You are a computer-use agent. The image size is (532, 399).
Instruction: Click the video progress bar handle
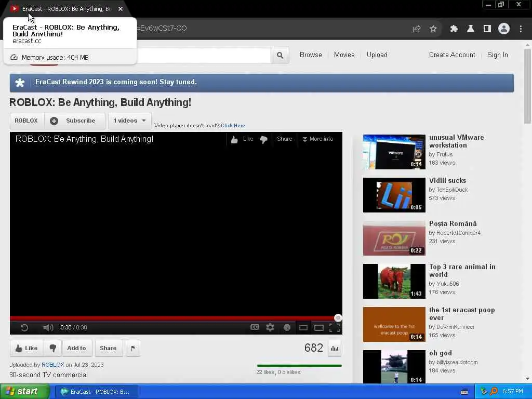coord(338,318)
